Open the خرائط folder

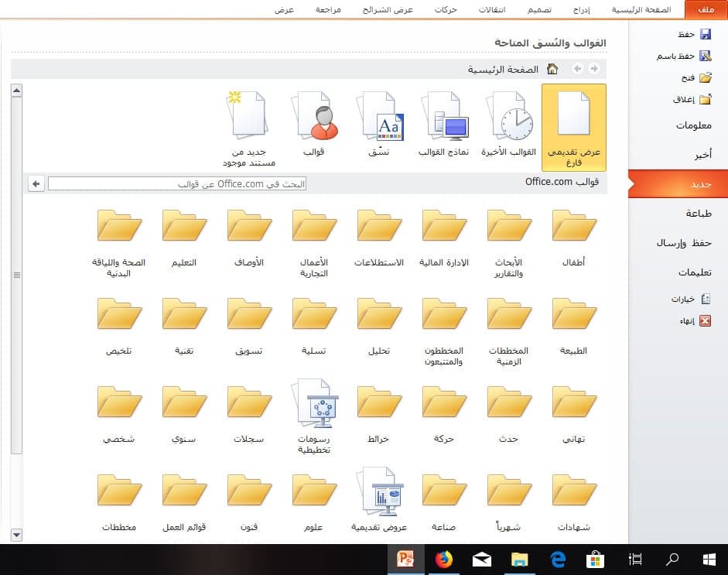379,414
